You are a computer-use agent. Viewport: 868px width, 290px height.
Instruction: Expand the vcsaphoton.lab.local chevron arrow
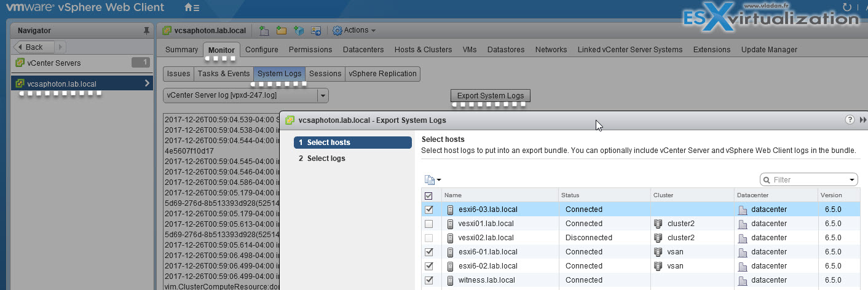147,83
